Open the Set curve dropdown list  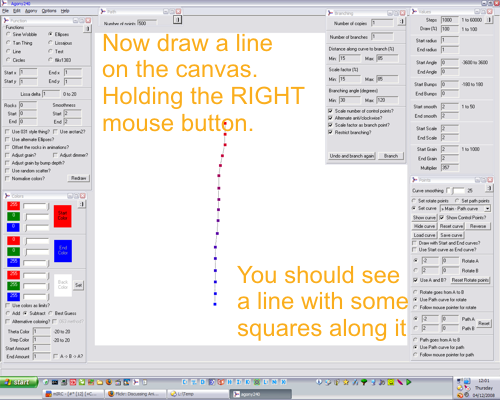487,209
